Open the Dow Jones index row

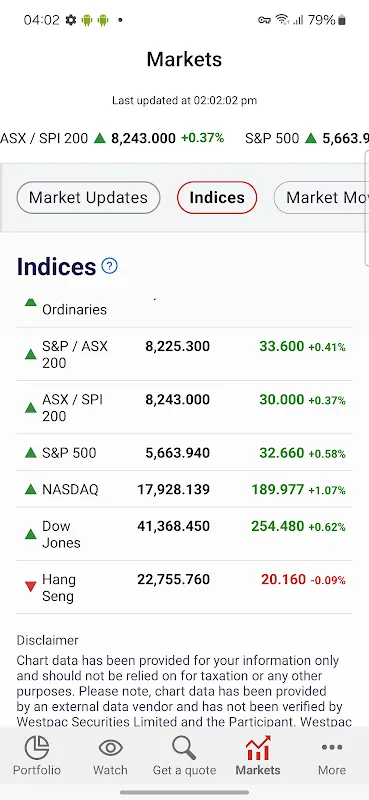184,534
